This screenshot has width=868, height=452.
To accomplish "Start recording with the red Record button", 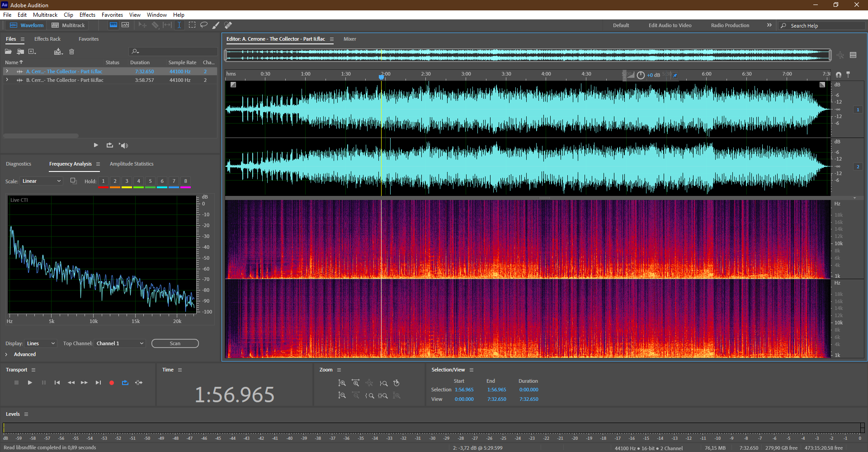I will coord(112,383).
